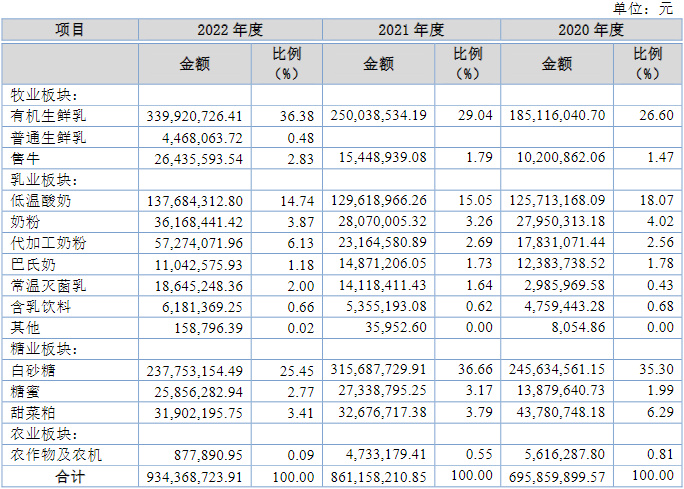The width and height of the screenshot is (684, 489).
Task: Select amount 18,645,248.36
Action: 198,286
